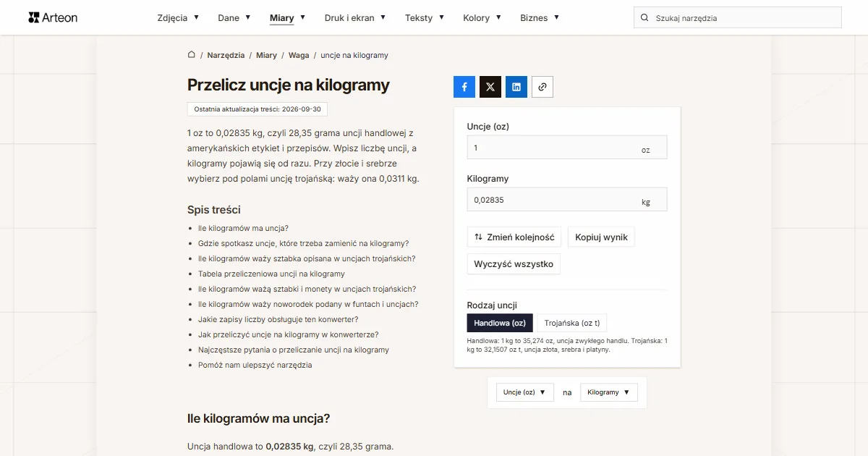The width and height of the screenshot is (868, 456).
Task: Open the Dane menu
Action: click(x=234, y=18)
